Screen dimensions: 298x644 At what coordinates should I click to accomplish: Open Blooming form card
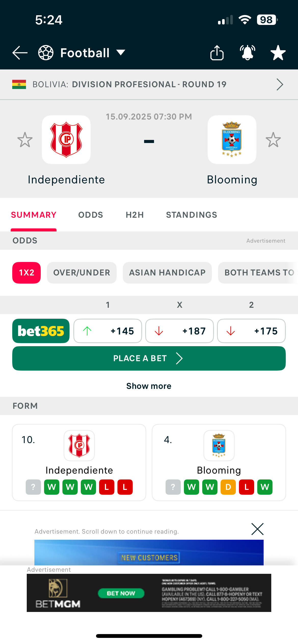click(219, 462)
